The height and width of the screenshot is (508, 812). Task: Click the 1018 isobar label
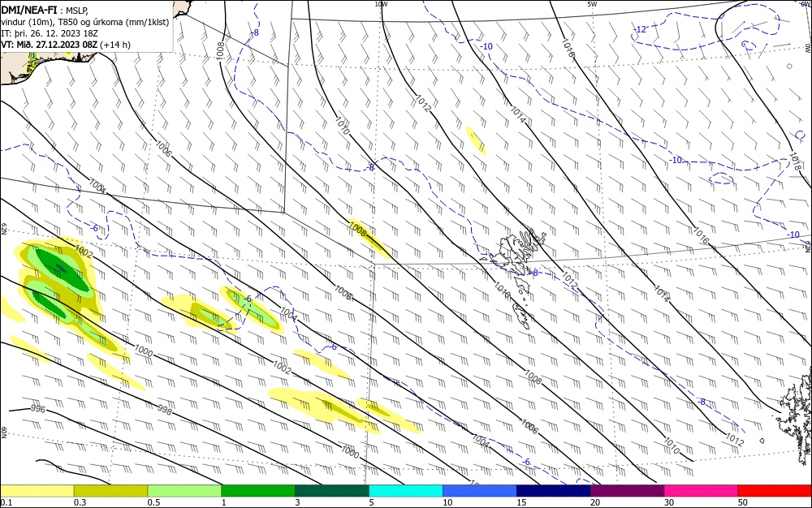coord(797,161)
